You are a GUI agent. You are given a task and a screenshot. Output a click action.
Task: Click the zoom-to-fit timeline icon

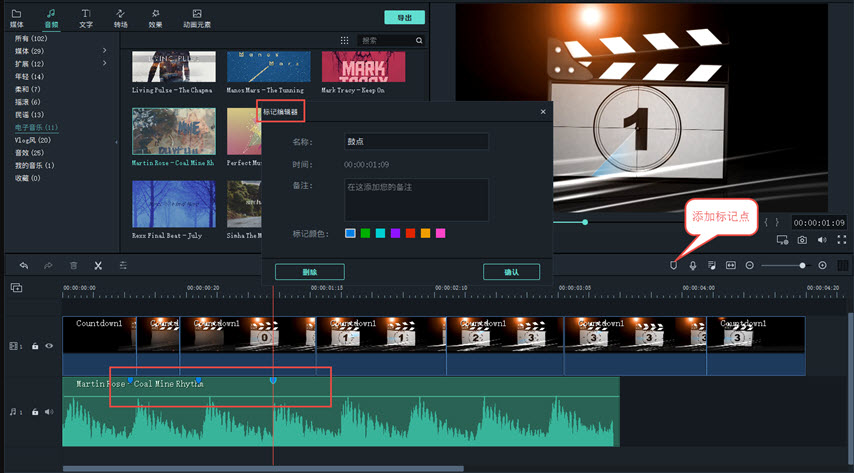click(x=731, y=265)
